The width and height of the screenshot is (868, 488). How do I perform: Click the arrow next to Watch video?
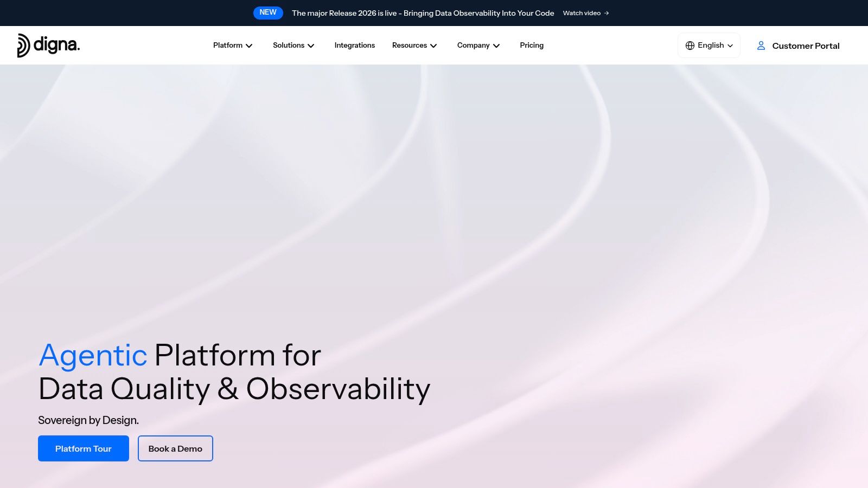coord(607,13)
